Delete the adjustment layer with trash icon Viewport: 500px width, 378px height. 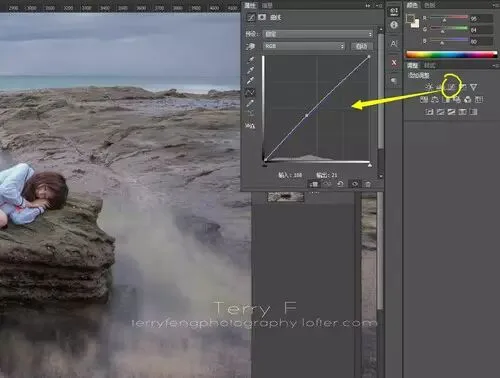coord(368,184)
